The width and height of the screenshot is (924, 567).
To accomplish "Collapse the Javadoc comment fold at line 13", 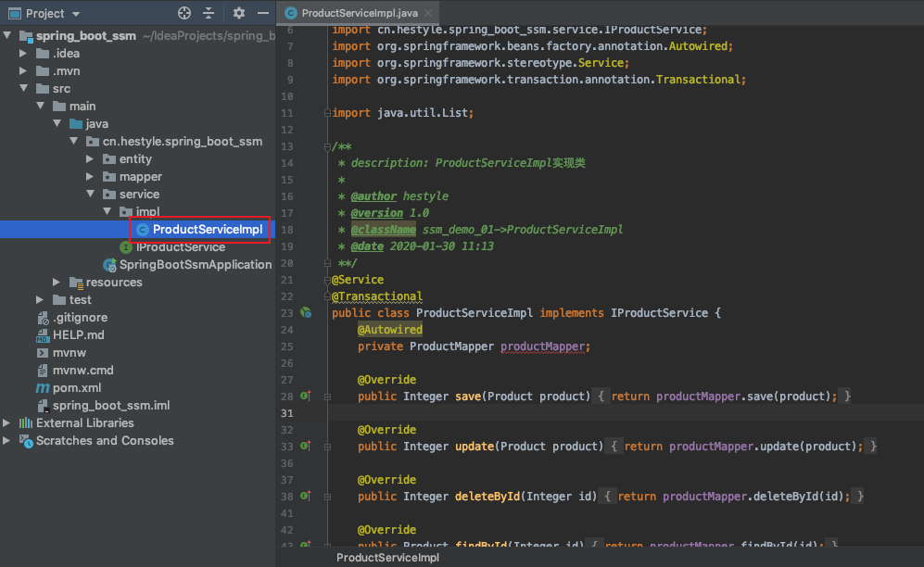I will [328, 146].
